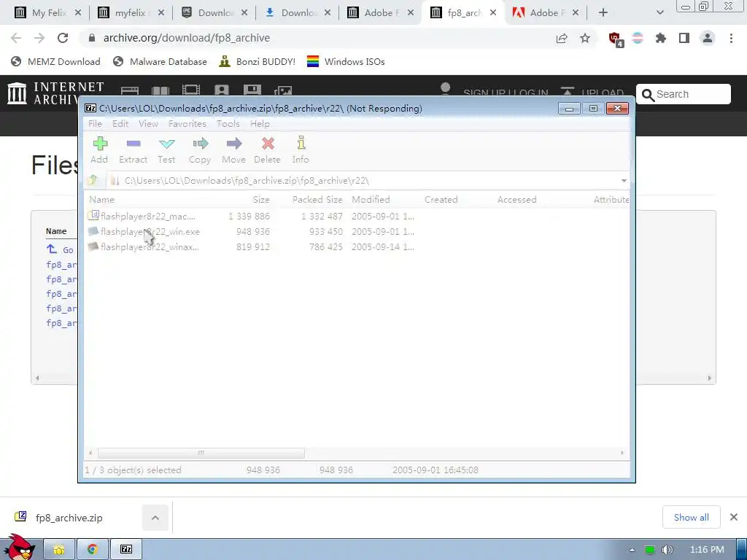Screen dimensions: 747x560
Task: Switch to Chrome via taskbar icon
Action: click(x=93, y=550)
